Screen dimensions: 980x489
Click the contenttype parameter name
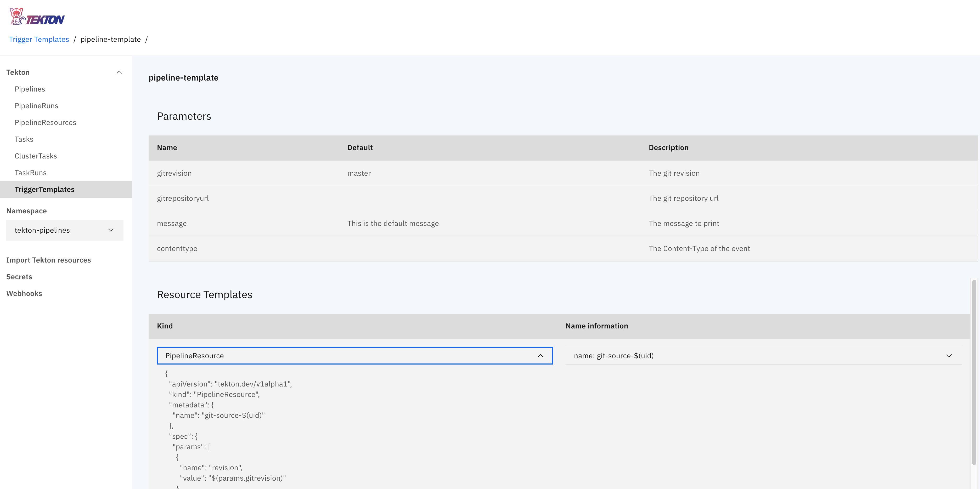click(177, 249)
